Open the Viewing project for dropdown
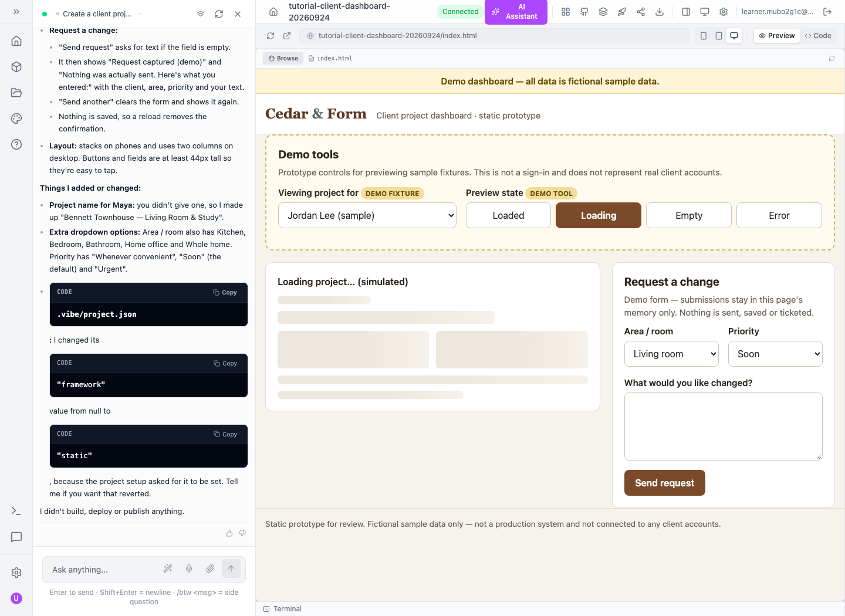 [367, 215]
